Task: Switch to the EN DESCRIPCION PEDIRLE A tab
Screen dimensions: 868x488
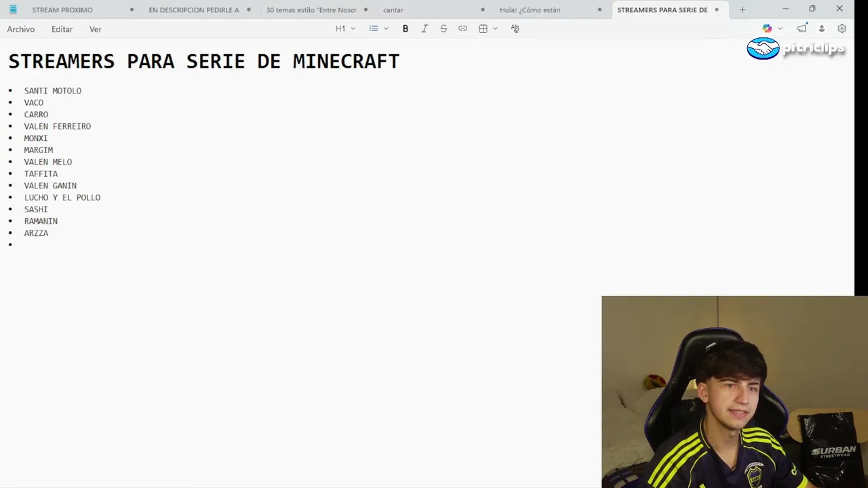Action: pos(194,9)
